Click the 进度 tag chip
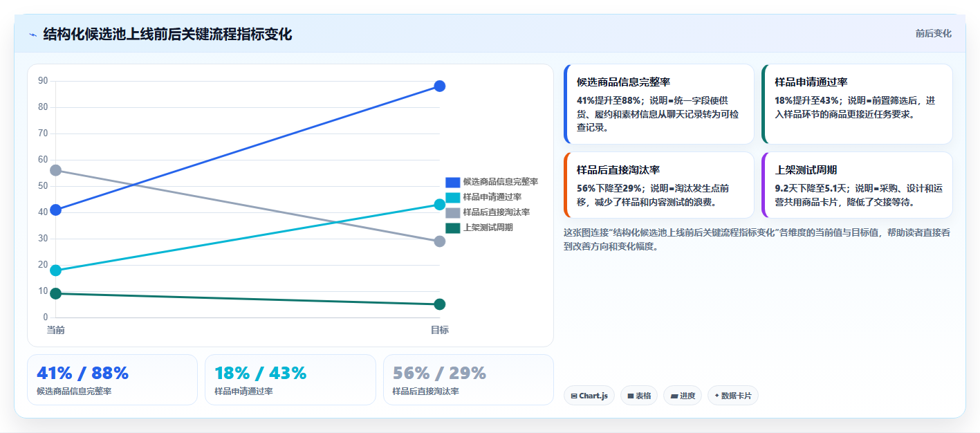 (x=683, y=396)
